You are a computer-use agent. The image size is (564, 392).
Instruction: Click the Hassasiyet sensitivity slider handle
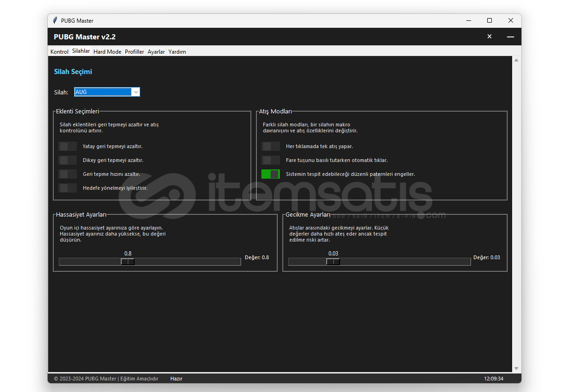click(128, 261)
